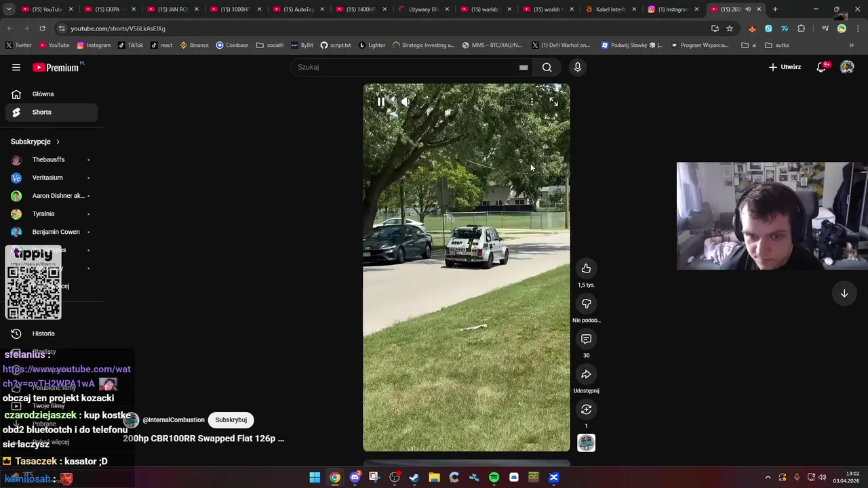Open @InternalCombustion channel name
The width and height of the screenshot is (868, 488).
174,420
